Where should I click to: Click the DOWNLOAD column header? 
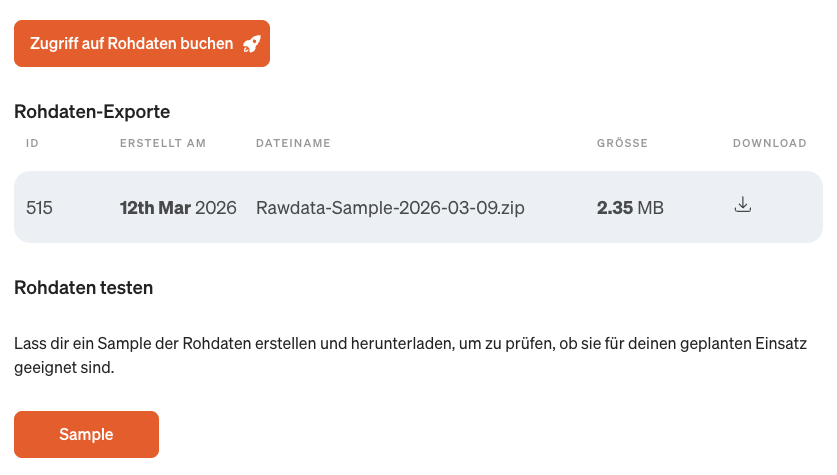pos(769,143)
